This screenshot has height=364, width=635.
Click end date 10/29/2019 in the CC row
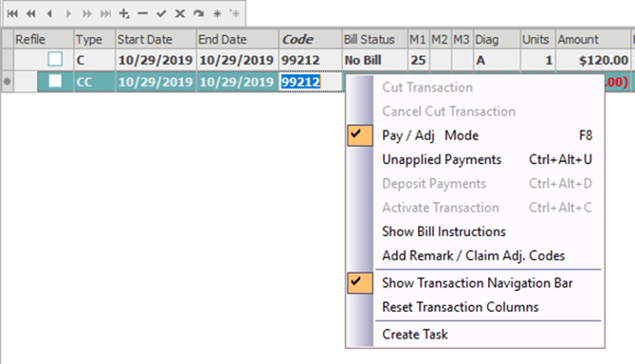(x=238, y=82)
